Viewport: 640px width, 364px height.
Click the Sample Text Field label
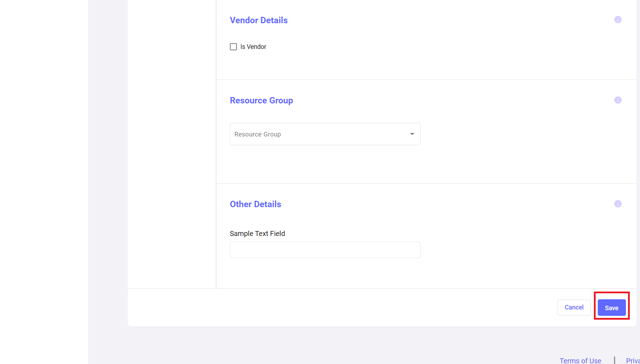pos(257,234)
